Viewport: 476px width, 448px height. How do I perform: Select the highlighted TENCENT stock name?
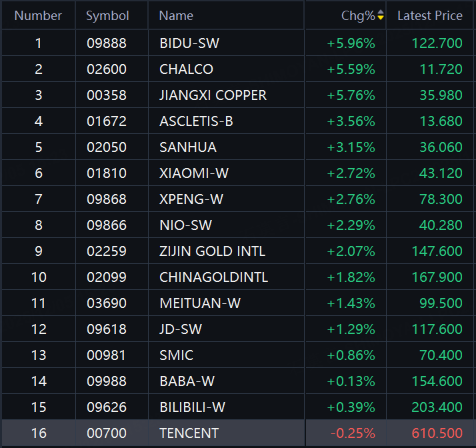point(189,433)
